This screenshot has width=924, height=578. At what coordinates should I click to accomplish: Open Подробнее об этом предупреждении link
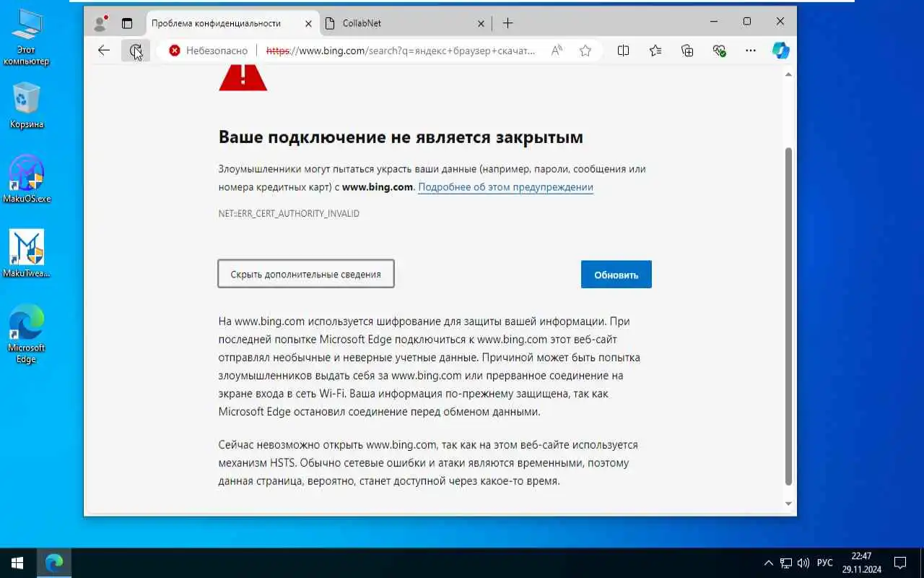pos(505,187)
